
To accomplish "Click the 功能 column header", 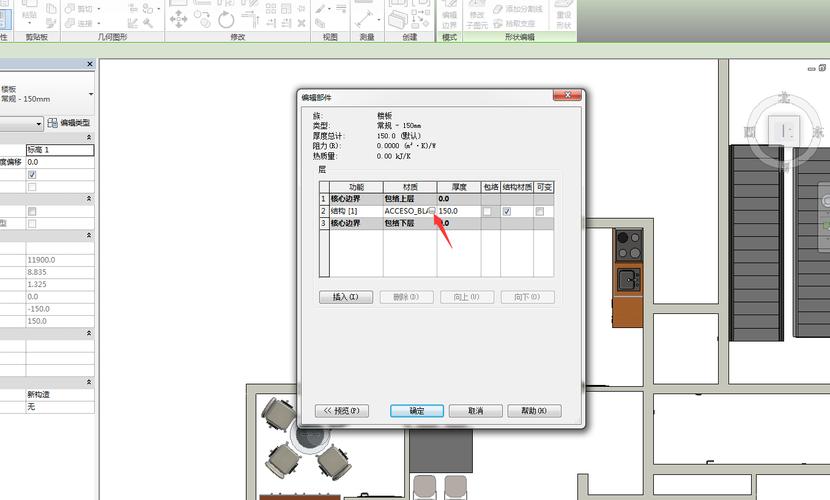I will (x=356, y=187).
